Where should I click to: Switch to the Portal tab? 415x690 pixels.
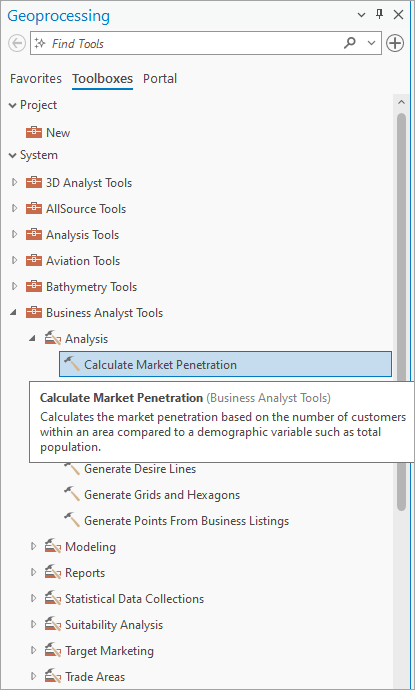coord(160,79)
